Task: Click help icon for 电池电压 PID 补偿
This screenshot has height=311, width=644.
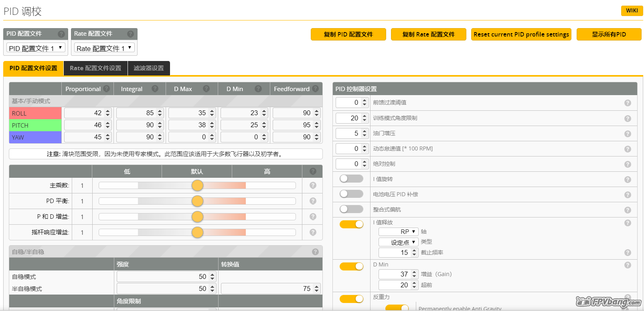Action: pyautogui.click(x=628, y=195)
